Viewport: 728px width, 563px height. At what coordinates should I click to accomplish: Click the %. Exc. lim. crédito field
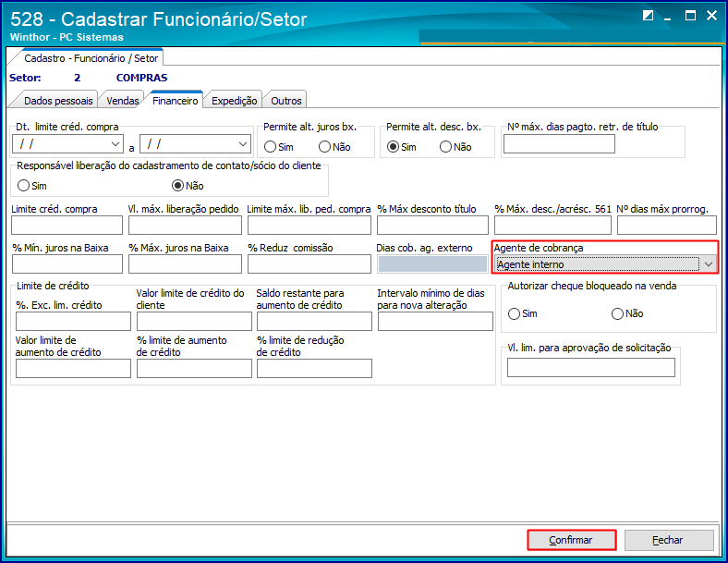click(73, 321)
